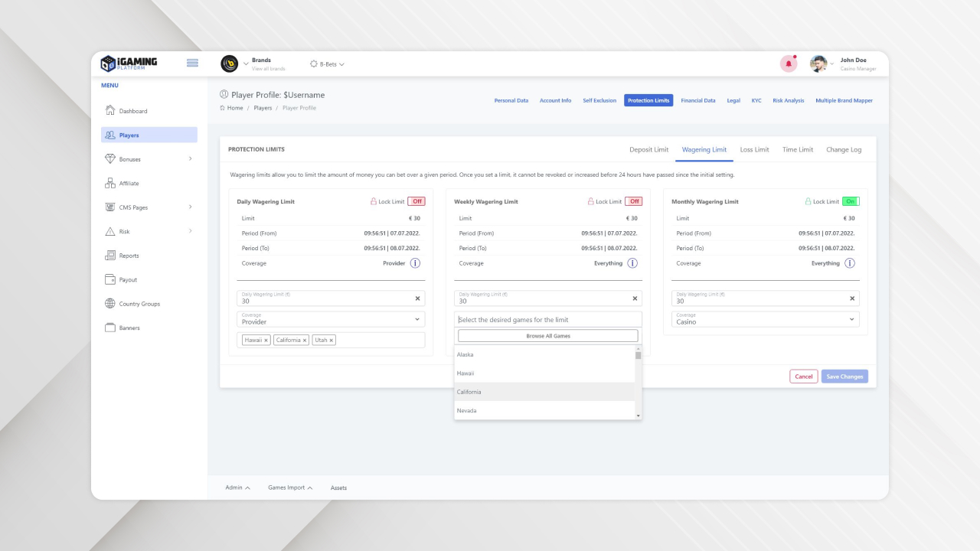Image resolution: width=980 pixels, height=551 pixels.
Task: Go to Home breadcrumb link
Action: point(235,108)
